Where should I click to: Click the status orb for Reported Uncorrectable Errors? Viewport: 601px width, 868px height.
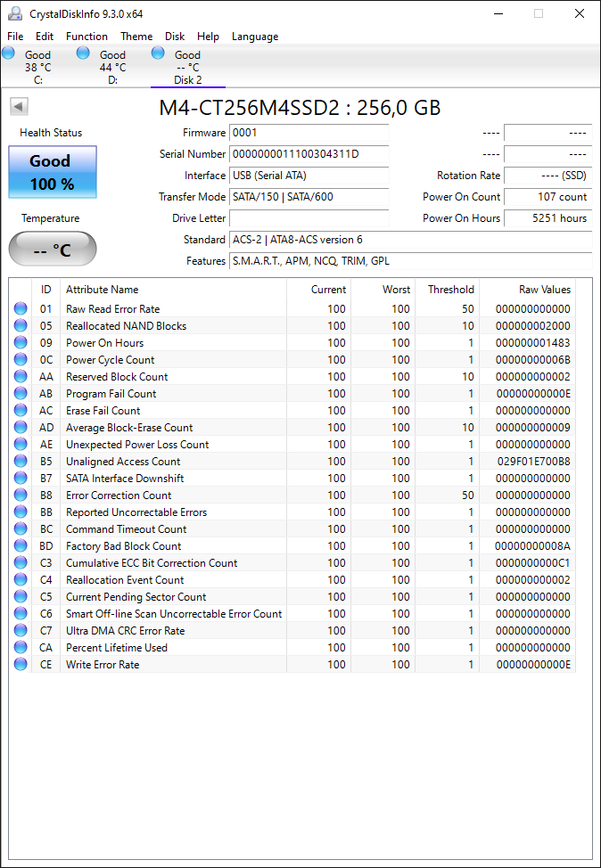pos(21,512)
